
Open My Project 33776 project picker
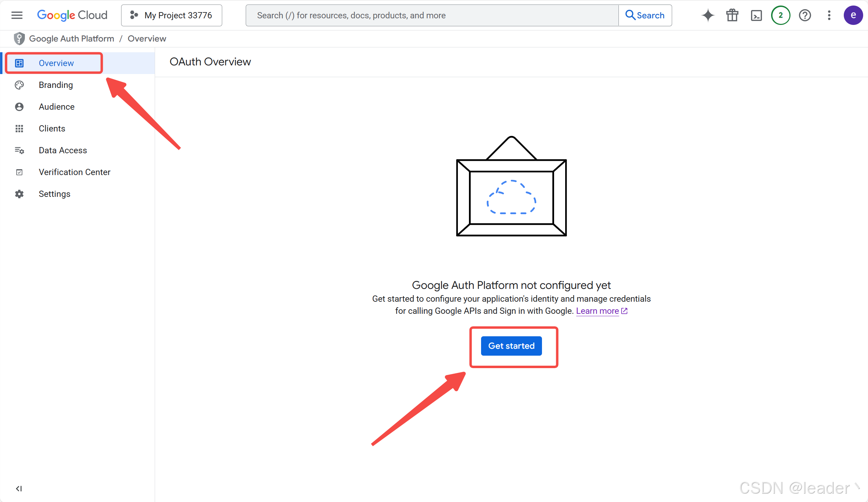tap(171, 15)
